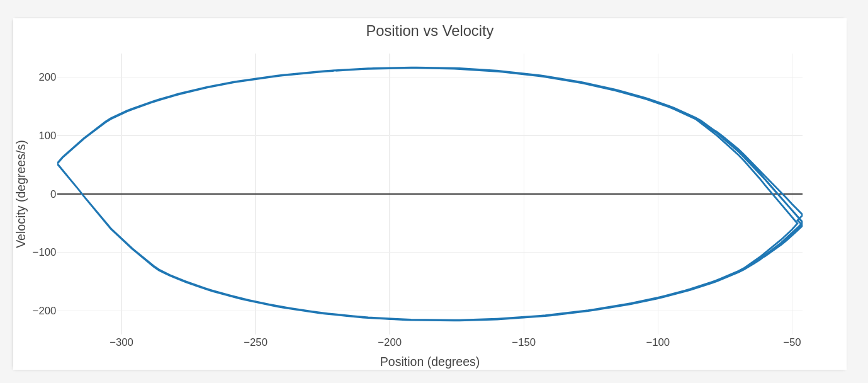
Task: Click the −200 tick on the velocity axis
Action: tap(44, 311)
